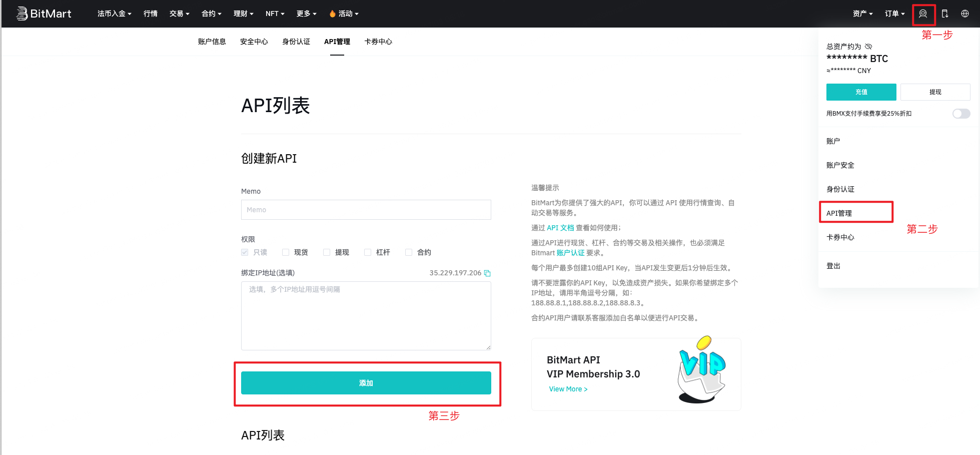The image size is (980, 455).
Task: Expand the 资产 dropdown menu
Action: click(x=862, y=14)
